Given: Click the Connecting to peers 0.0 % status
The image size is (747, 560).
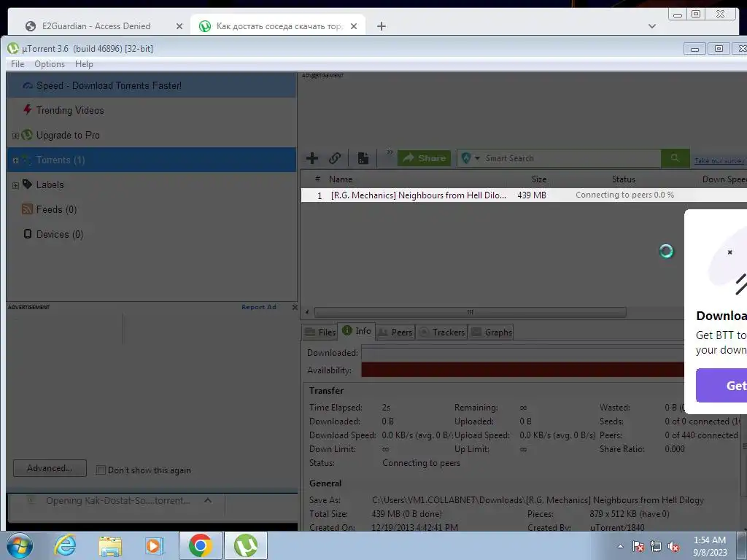Looking at the screenshot, I should click(624, 195).
